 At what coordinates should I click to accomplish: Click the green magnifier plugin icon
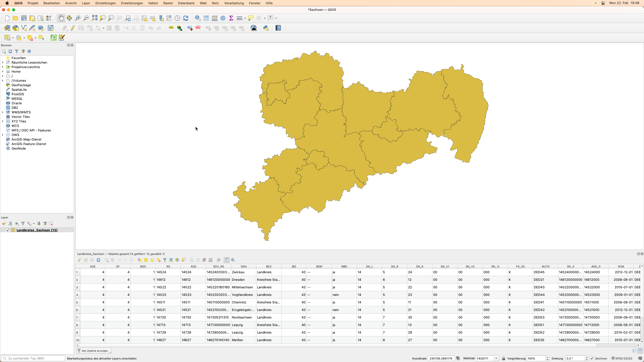[x=54, y=38]
